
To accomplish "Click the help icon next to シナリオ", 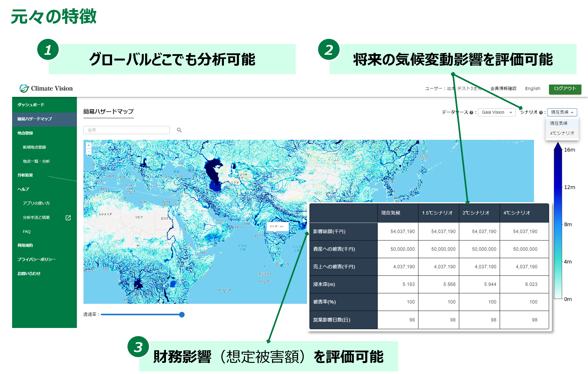I will [x=541, y=112].
